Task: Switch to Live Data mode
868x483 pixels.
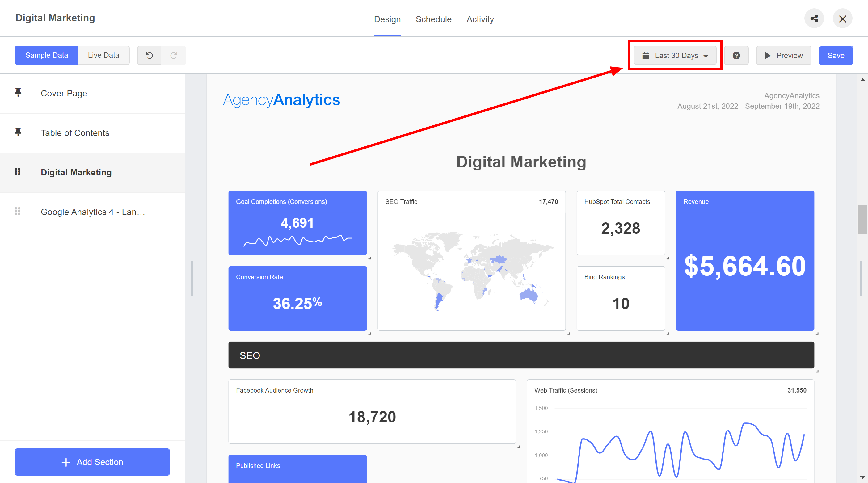Action: 102,55
